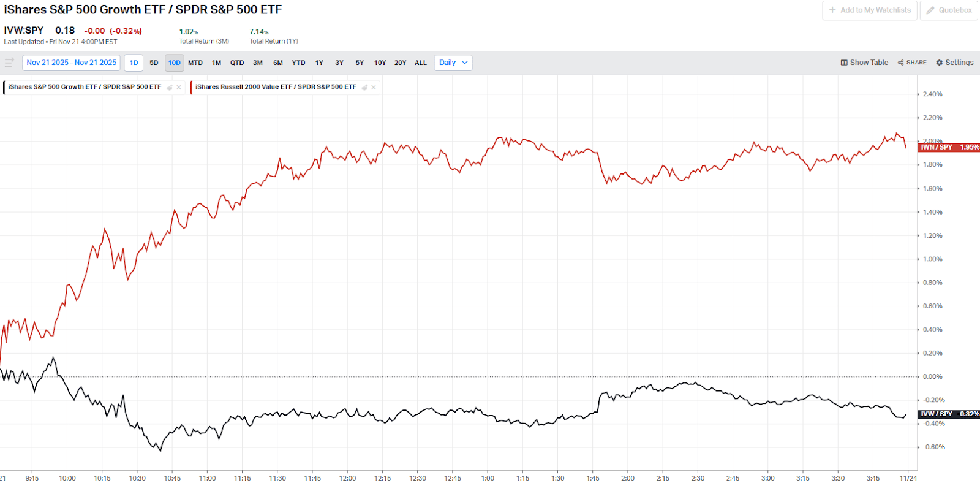Open the Settings gear icon
The image size is (980, 483).
point(939,63)
